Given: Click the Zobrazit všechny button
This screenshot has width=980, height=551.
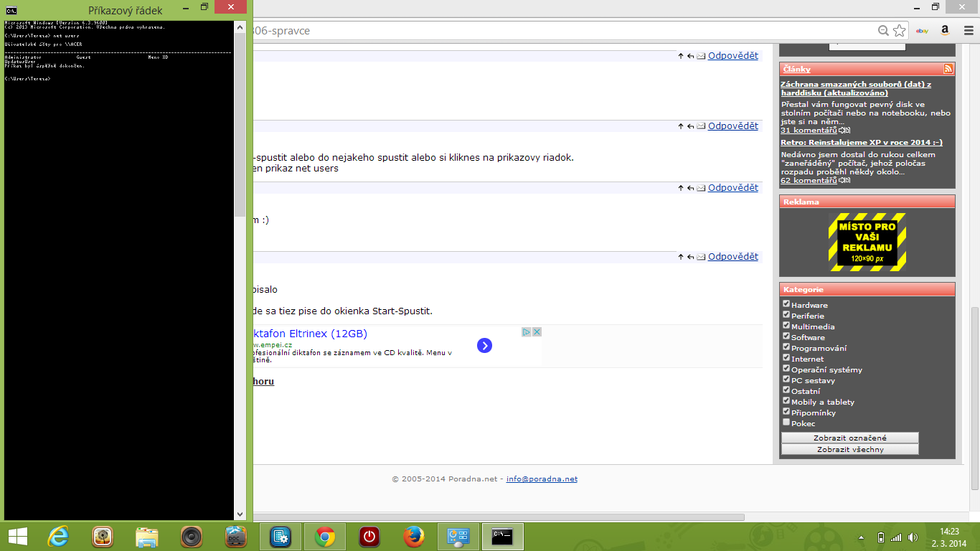Looking at the screenshot, I should (850, 449).
